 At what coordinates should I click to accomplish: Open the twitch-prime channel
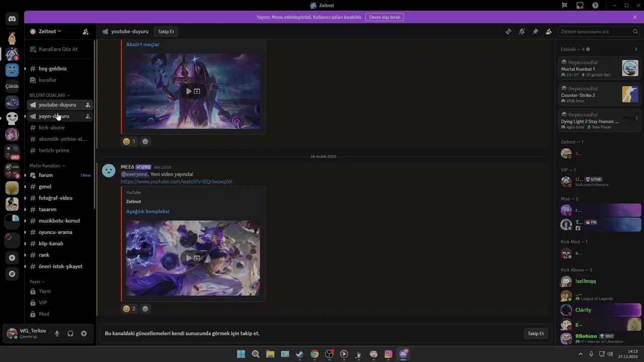tap(60, 150)
